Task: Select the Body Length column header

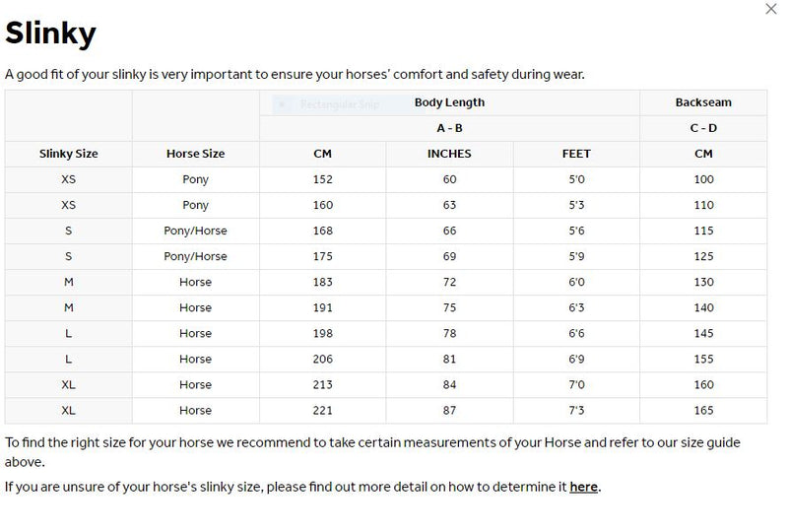Action: (449, 102)
